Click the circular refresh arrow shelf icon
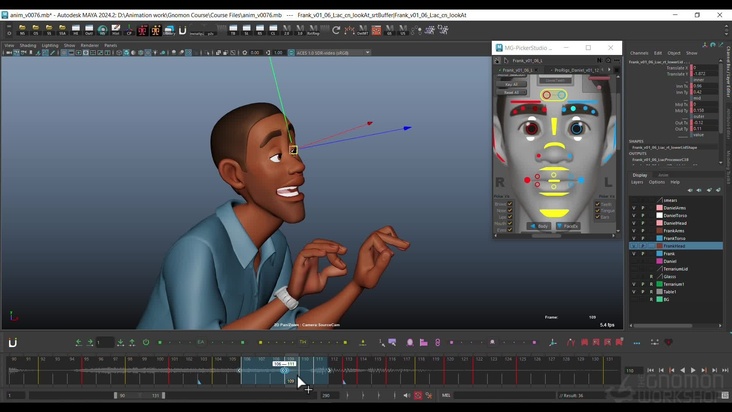 tap(336, 30)
